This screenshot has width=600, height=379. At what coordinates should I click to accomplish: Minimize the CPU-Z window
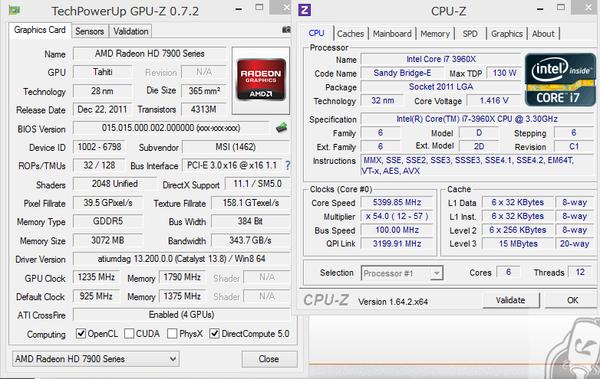coord(540,9)
